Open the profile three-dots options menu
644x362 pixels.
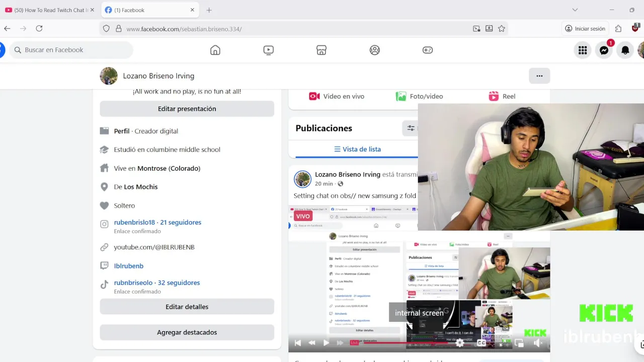[539, 76]
